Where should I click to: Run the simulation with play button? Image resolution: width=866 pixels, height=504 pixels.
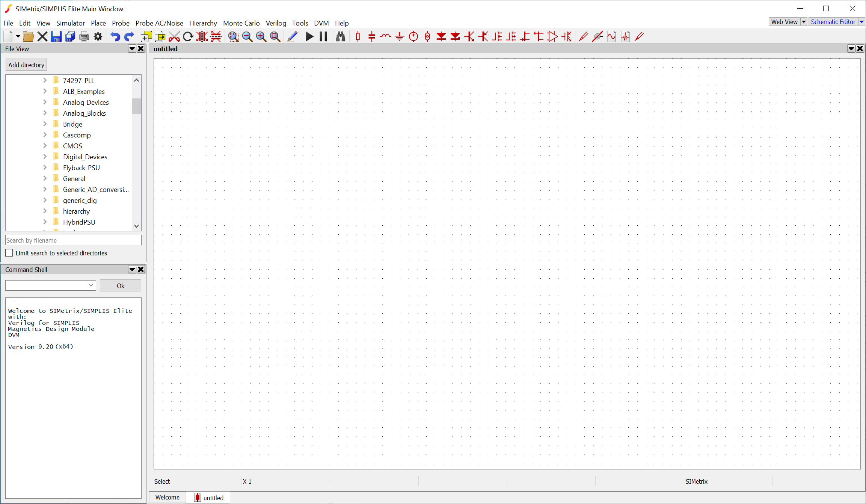pyautogui.click(x=309, y=36)
